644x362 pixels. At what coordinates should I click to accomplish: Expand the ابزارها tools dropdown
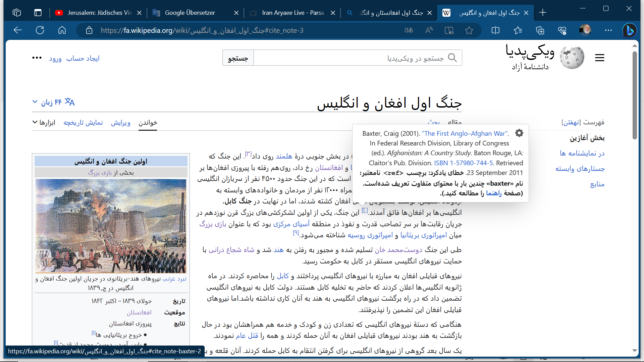[x=44, y=122]
